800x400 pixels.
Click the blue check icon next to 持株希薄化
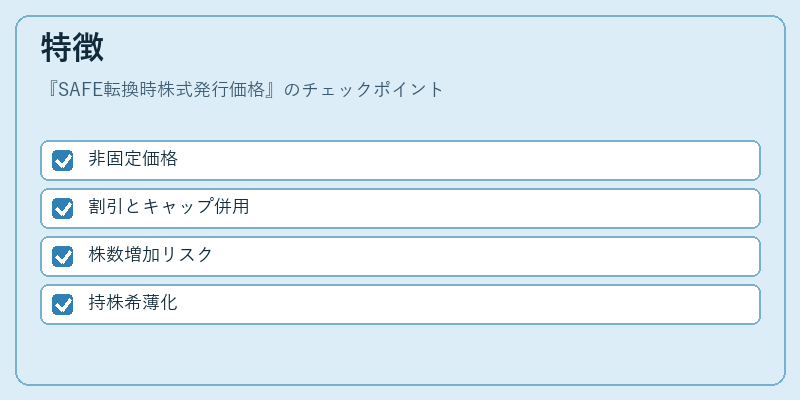(x=62, y=304)
